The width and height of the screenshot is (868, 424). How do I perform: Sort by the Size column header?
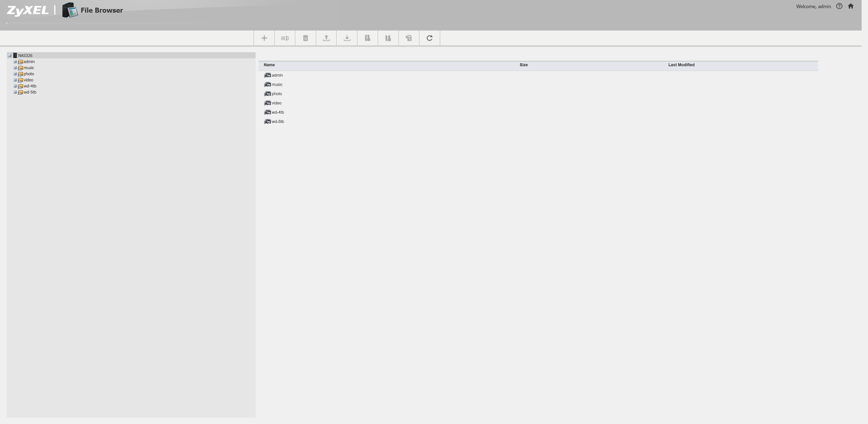pos(524,65)
